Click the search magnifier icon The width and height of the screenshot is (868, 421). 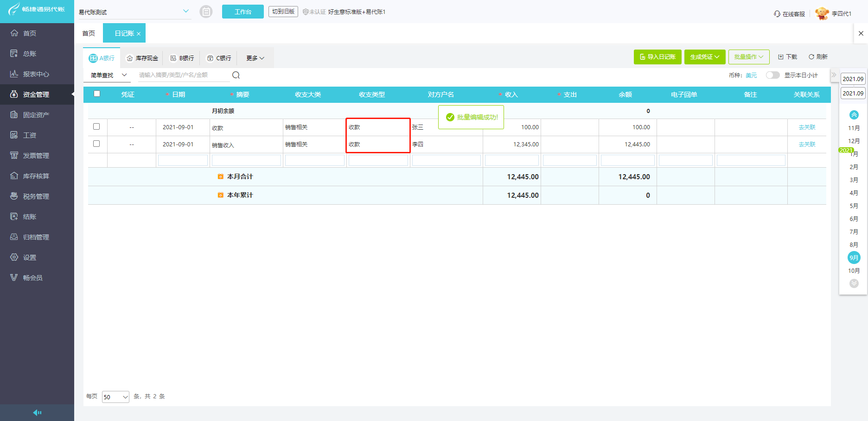[x=236, y=75]
